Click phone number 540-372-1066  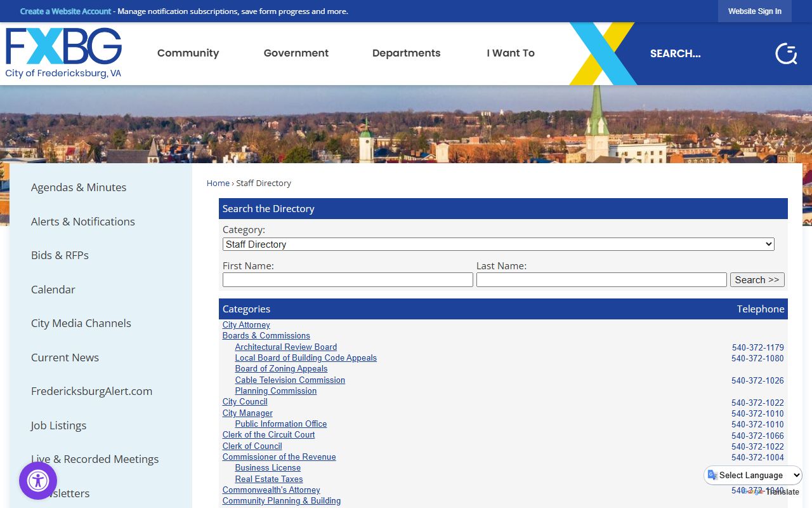[757, 436]
